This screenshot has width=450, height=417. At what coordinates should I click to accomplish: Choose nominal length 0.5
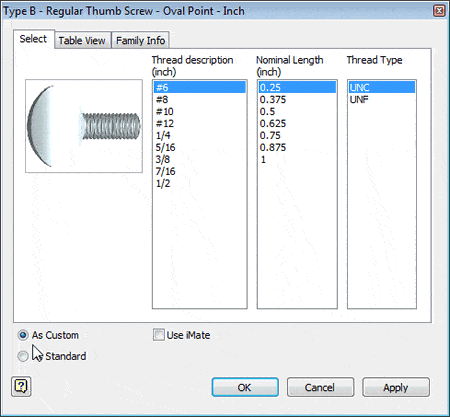[297, 112]
